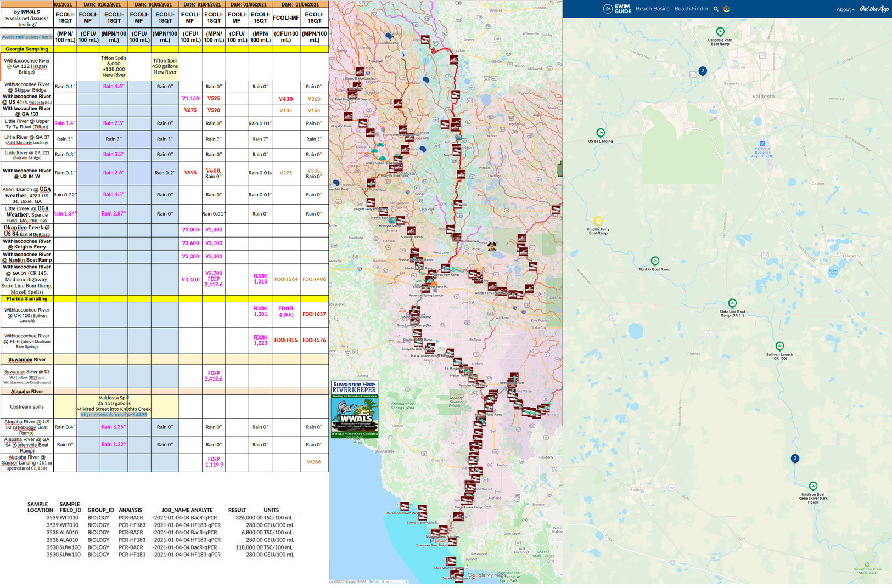Select the Okapilco Creek @ US 84 row label

click(27, 230)
